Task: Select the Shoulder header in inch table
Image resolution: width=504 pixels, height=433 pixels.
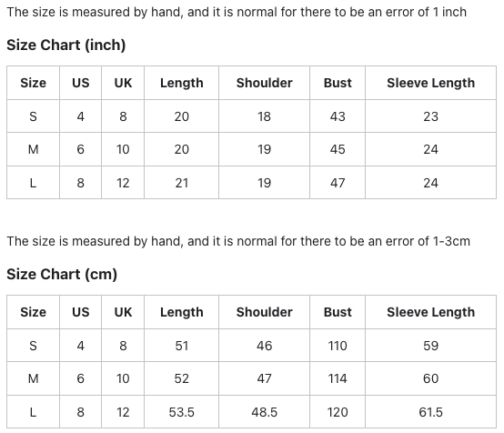Action: pos(264,83)
